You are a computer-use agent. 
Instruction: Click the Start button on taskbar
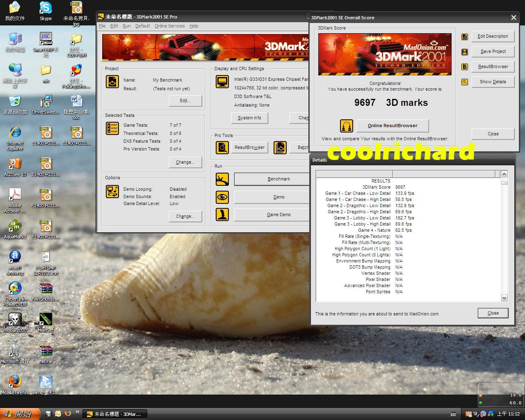tap(20, 414)
